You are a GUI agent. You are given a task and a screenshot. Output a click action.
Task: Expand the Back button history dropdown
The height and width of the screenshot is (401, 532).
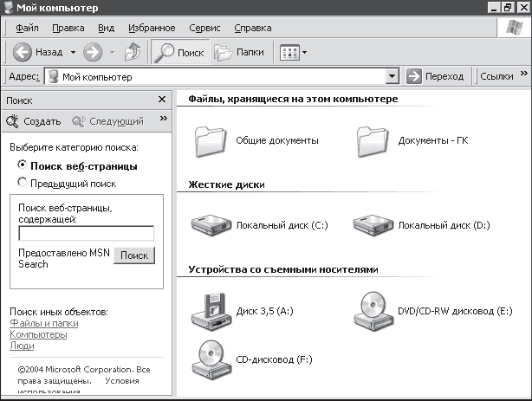click(x=73, y=52)
